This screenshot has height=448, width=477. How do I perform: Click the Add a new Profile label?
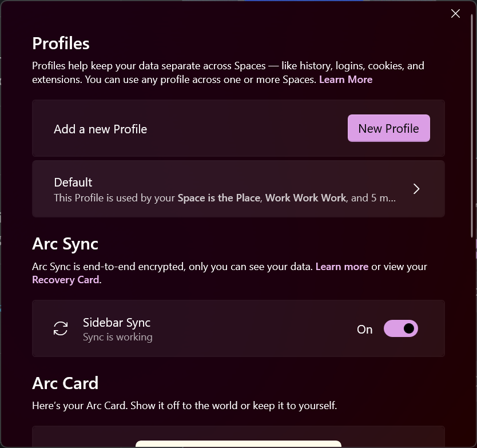(x=100, y=128)
